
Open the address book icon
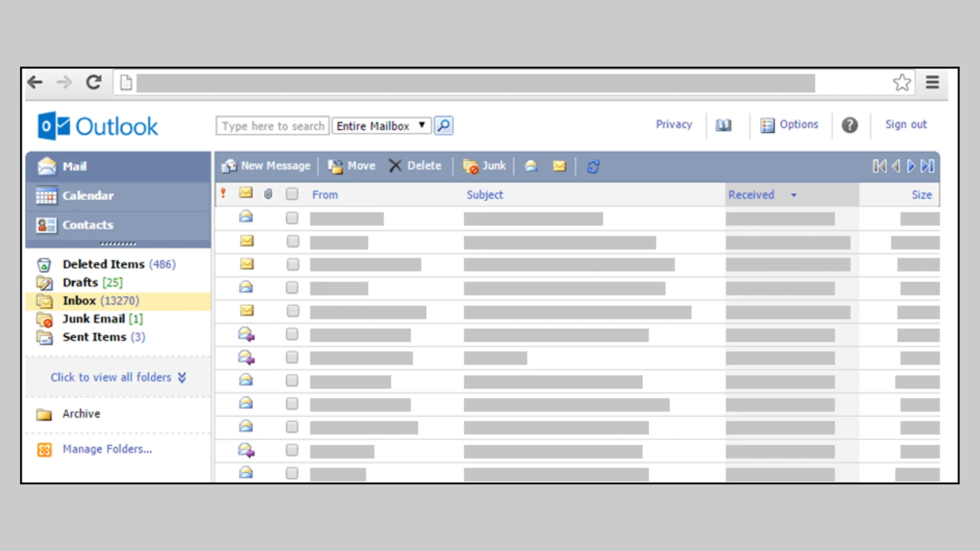[x=723, y=125]
